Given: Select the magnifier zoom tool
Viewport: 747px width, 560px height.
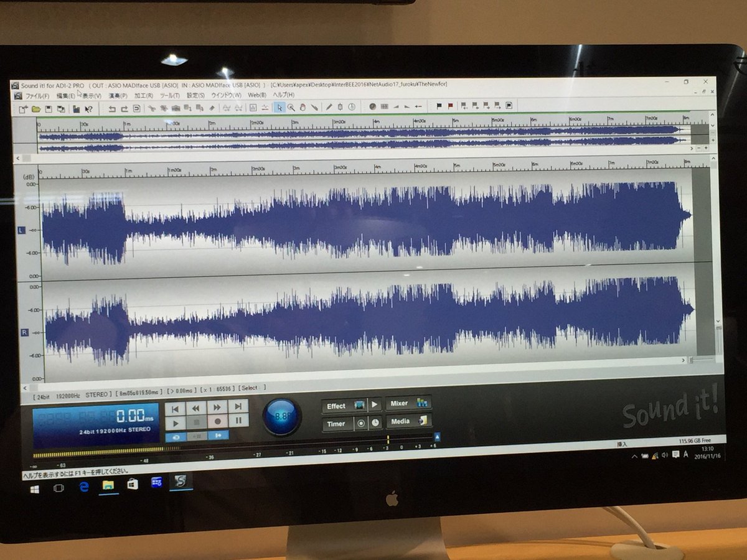Looking at the screenshot, I should click(291, 108).
